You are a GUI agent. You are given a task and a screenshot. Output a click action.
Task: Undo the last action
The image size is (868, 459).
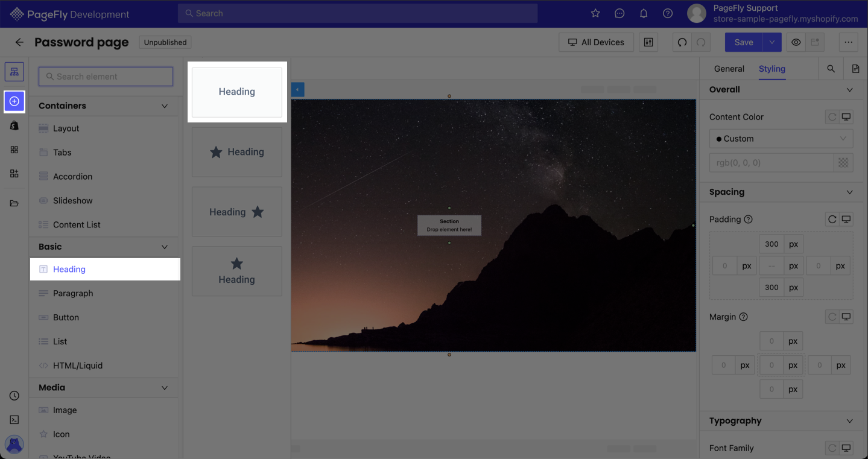pos(682,42)
